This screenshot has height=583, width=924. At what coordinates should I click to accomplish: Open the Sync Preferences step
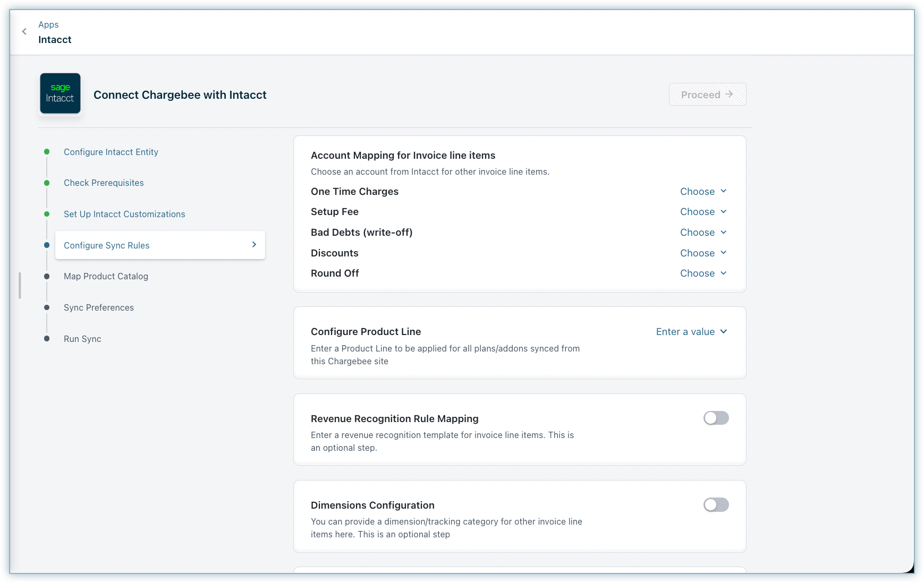99,307
